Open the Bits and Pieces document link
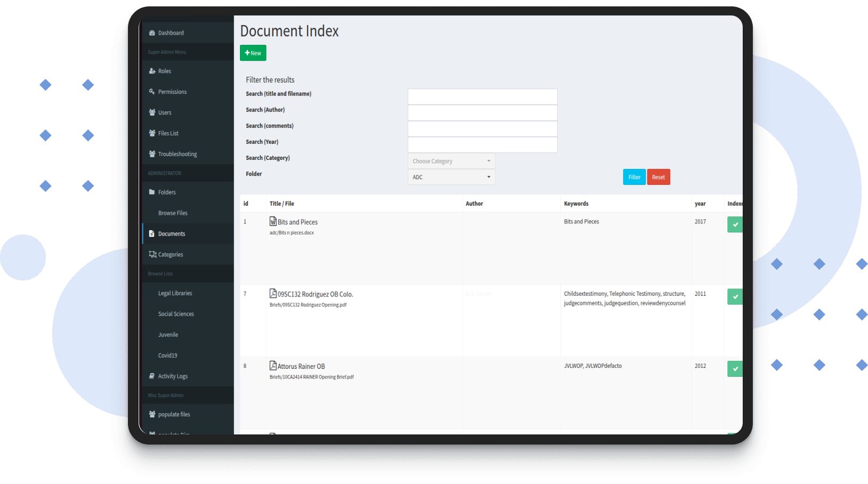This screenshot has height=484, width=868. [x=298, y=222]
